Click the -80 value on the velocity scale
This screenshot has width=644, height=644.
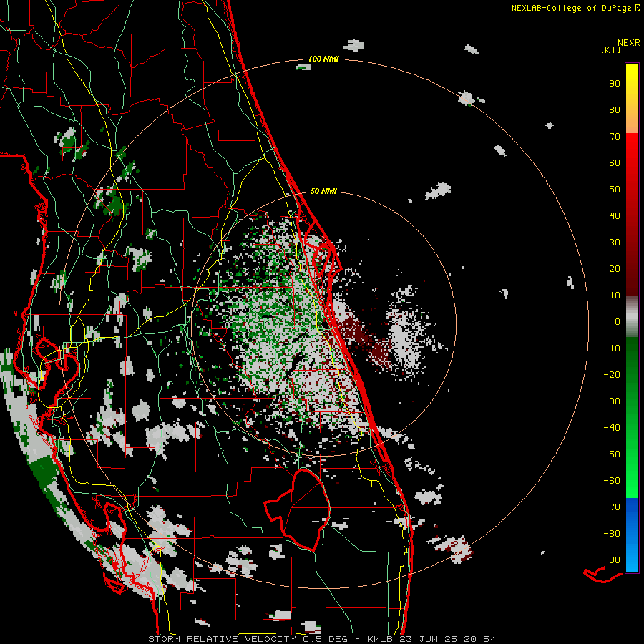point(612,534)
